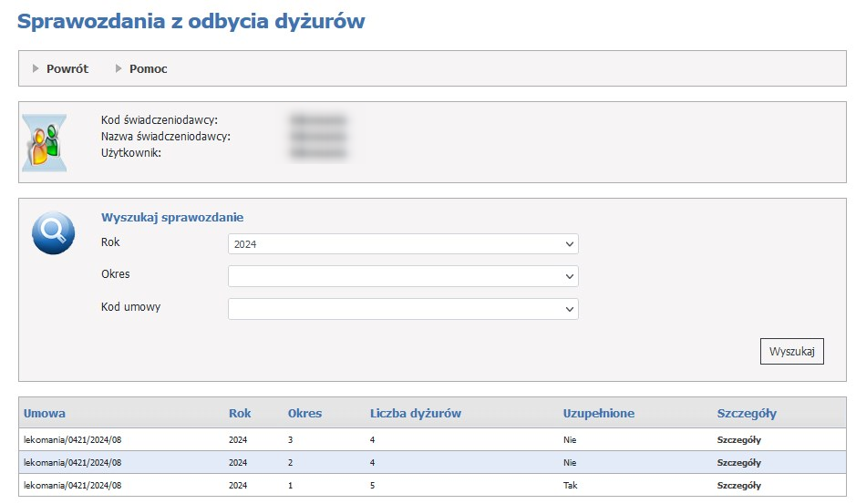The height and width of the screenshot is (504, 856).
Task: Go back using the Powrót menu item
Action: 67,68
